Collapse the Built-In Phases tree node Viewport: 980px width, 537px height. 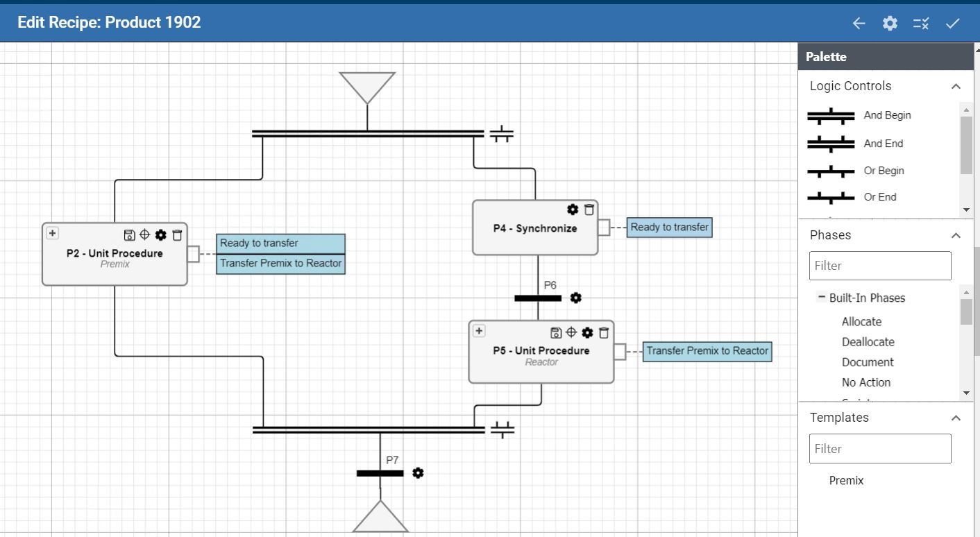(x=822, y=298)
